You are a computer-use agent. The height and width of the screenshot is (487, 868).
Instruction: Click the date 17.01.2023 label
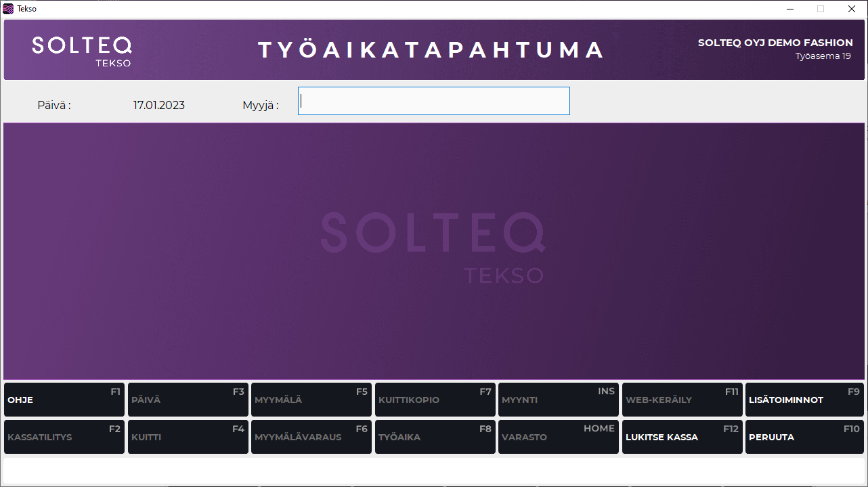159,105
